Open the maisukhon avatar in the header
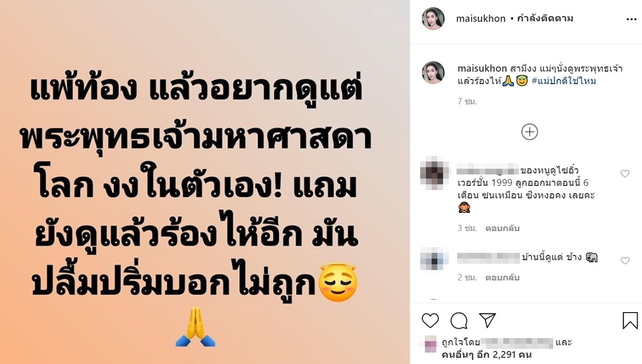This screenshot has width=642, height=364. [x=433, y=19]
